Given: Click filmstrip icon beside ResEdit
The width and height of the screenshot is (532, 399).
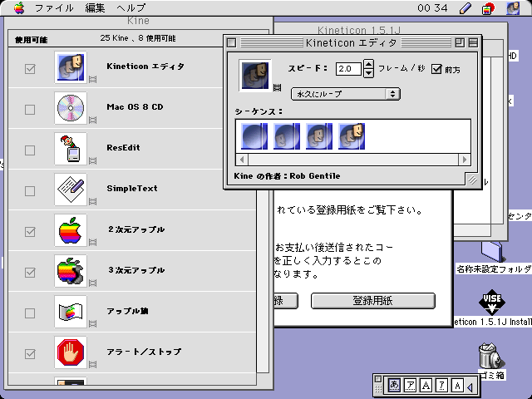Looking at the screenshot, I should (x=92, y=160).
